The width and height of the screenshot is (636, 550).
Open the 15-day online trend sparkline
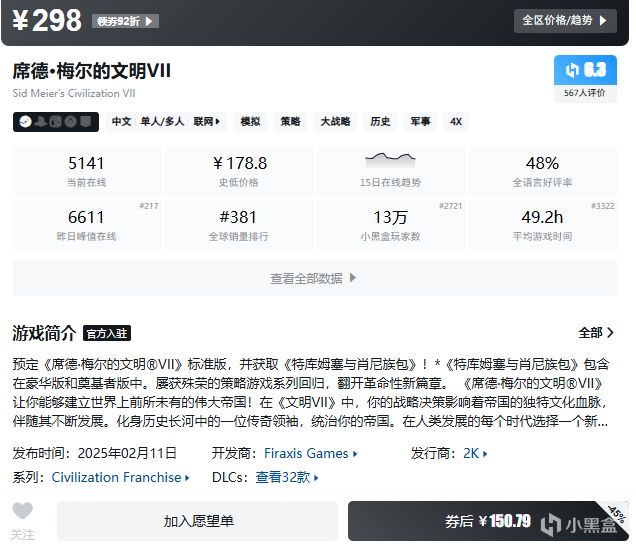(x=390, y=160)
